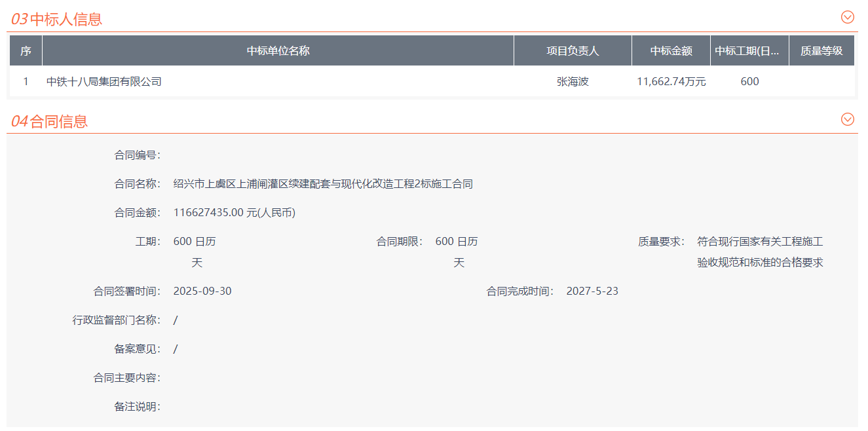Click the 项目负责人 column header
This screenshot has height=431, width=868.
573,51
